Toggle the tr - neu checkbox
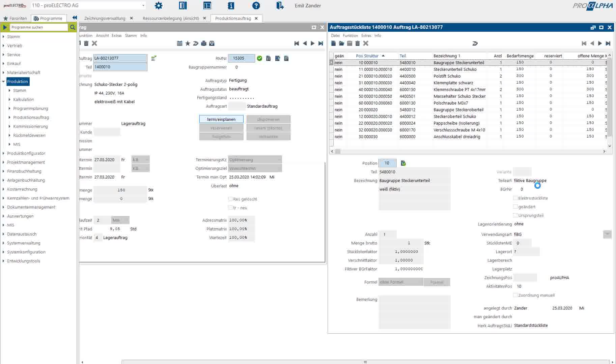Image resolution: width=616 pixels, height=364 pixels. click(x=230, y=208)
